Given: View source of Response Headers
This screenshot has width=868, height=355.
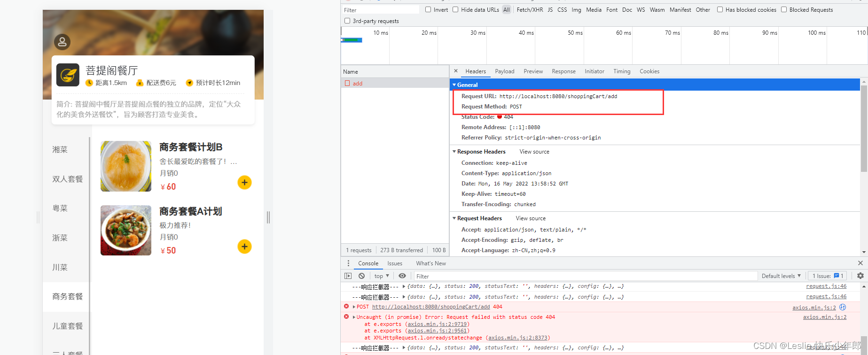Looking at the screenshot, I should [534, 152].
